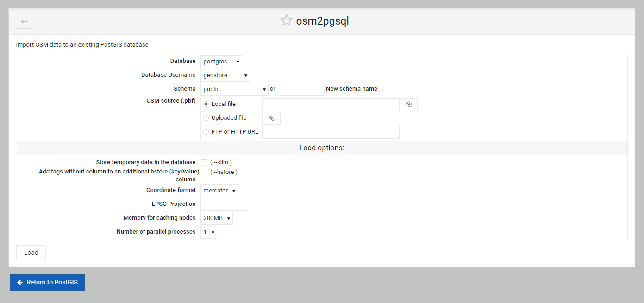Click the FTP or HTTP URL text field
Image resolution: width=644 pixels, height=303 pixels.
(331, 132)
